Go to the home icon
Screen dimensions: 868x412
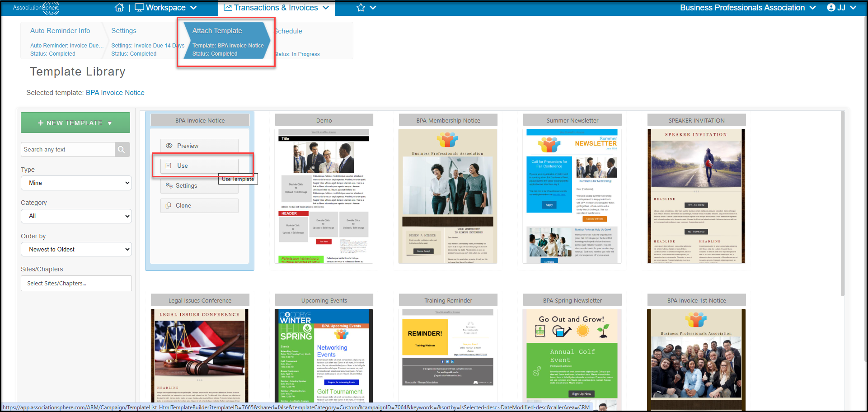(119, 8)
